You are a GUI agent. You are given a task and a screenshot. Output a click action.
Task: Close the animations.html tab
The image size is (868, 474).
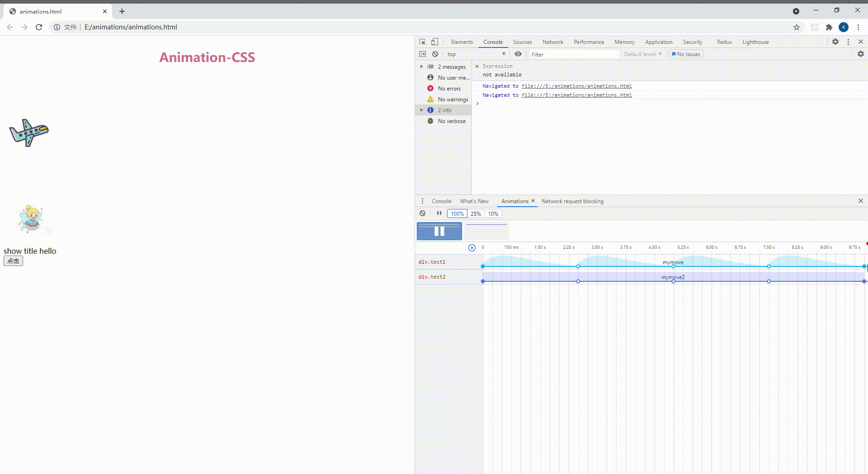pyautogui.click(x=105, y=11)
